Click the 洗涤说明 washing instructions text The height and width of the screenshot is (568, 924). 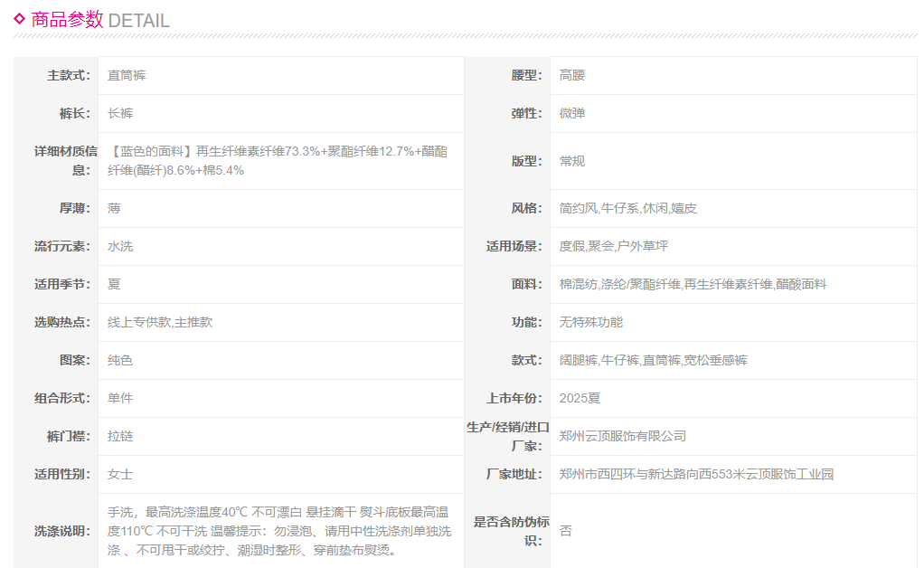[x=278, y=530]
